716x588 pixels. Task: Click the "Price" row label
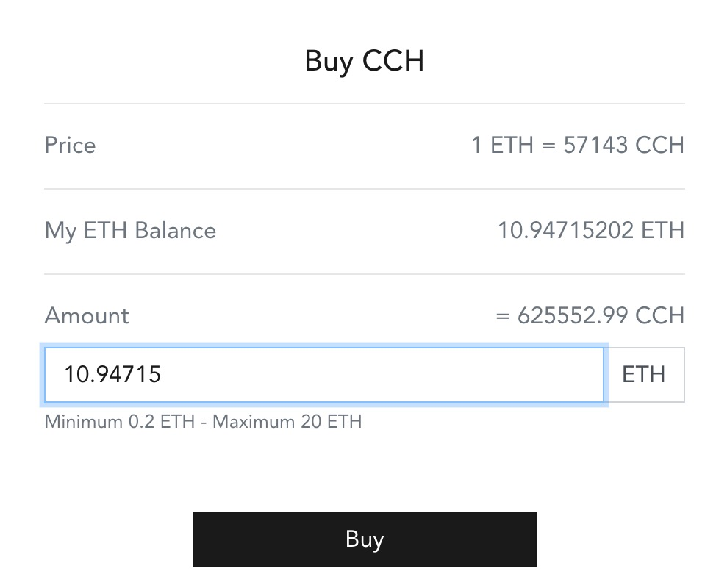click(71, 145)
